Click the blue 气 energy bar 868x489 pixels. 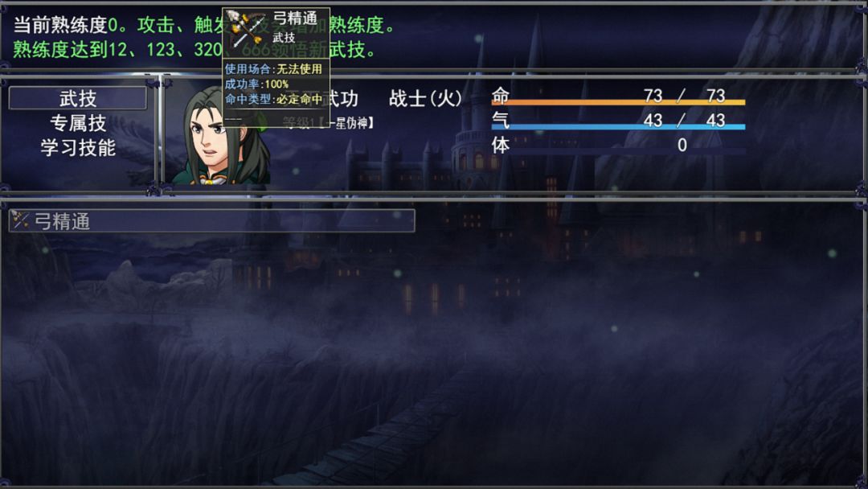618,127
